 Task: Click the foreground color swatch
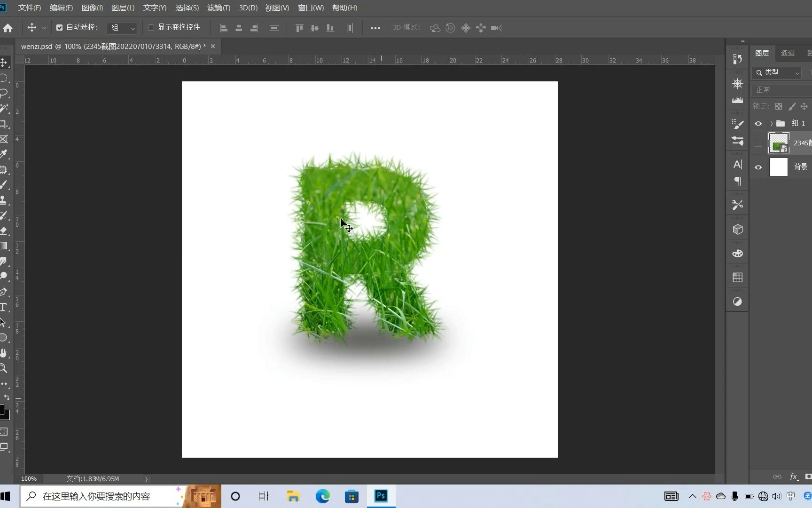[x=3, y=408]
